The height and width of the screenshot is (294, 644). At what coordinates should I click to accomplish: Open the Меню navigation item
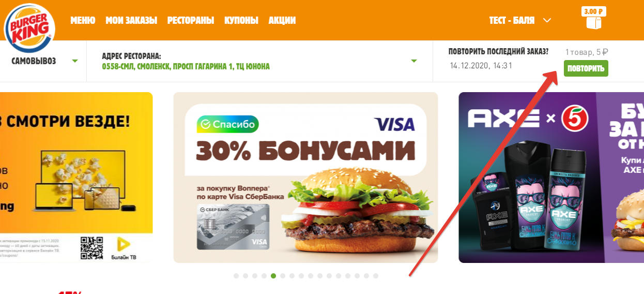(83, 21)
